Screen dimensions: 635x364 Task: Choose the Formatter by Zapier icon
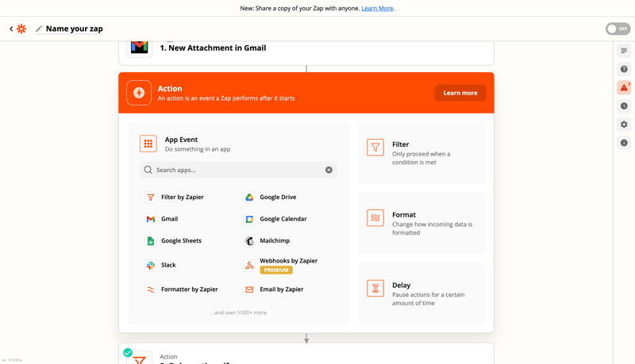tap(151, 289)
